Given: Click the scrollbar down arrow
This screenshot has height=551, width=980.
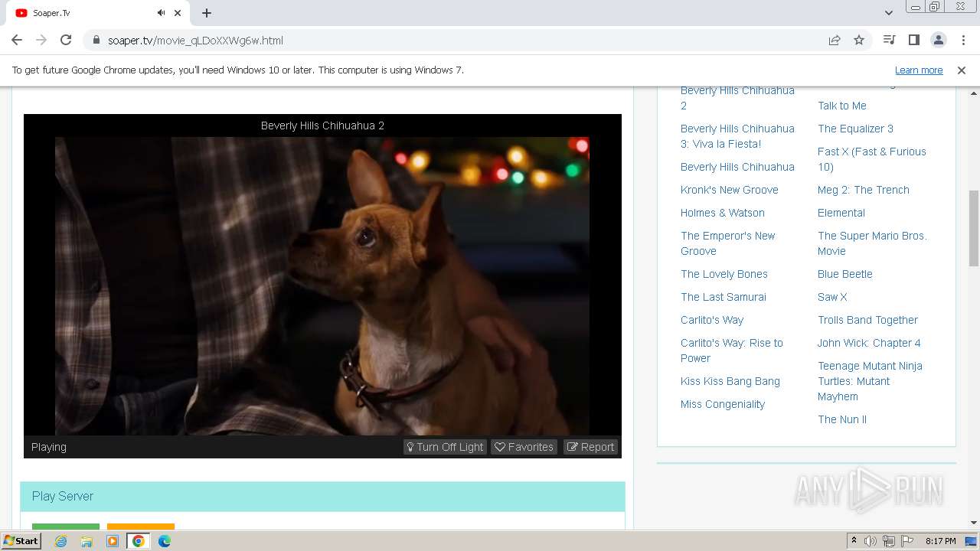Looking at the screenshot, I should tap(974, 523).
